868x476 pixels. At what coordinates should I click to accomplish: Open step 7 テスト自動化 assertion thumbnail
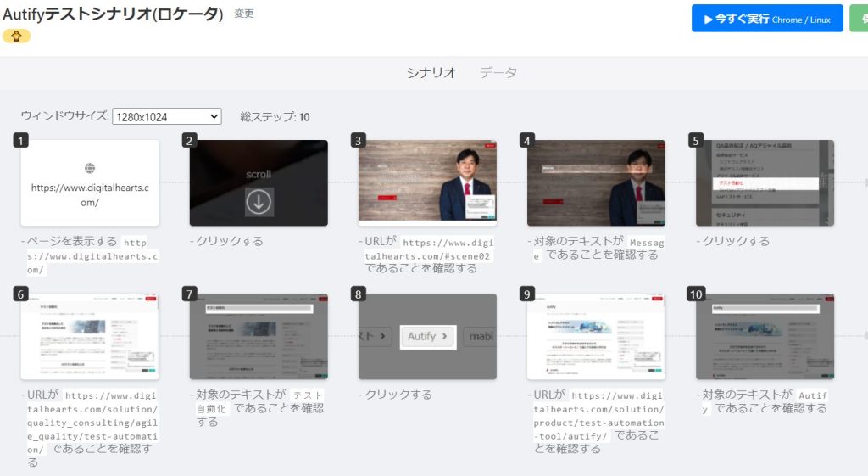point(259,336)
